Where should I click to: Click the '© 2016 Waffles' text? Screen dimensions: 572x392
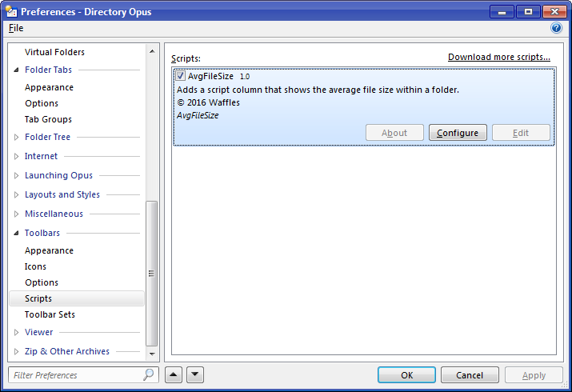click(208, 102)
